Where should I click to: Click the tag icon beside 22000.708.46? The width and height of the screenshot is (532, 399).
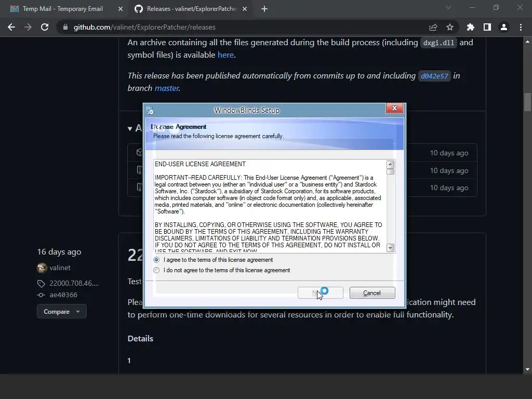(x=41, y=283)
